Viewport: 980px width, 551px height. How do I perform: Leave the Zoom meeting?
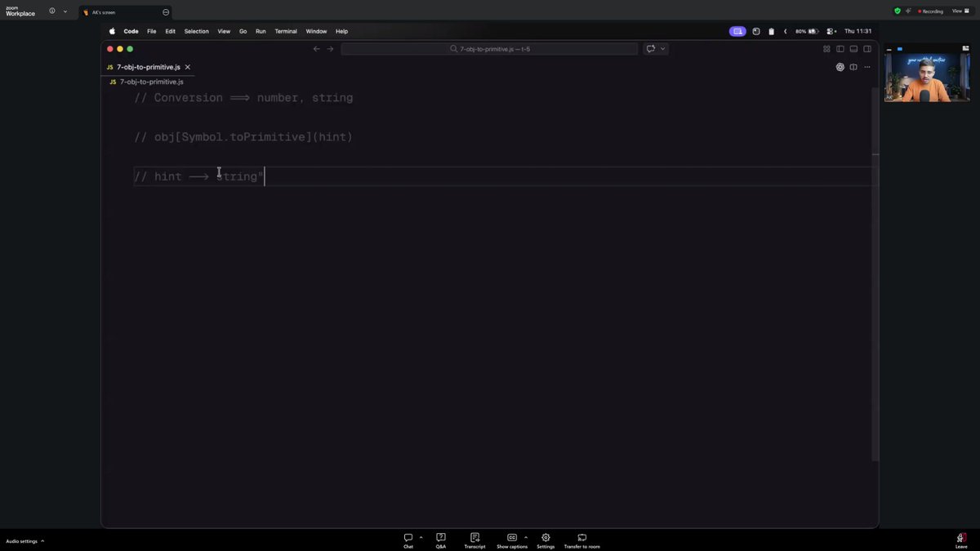click(x=961, y=540)
